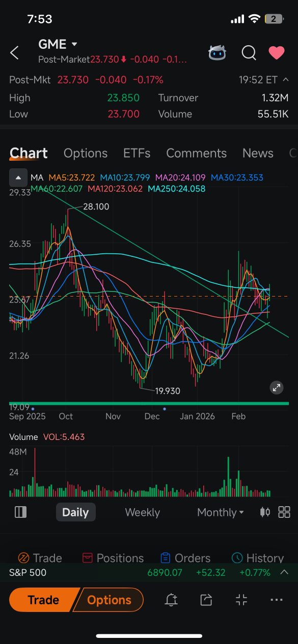This screenshot has height=644, width=298.
Task: Open the ETFs tab
Action: pos(137,153)
